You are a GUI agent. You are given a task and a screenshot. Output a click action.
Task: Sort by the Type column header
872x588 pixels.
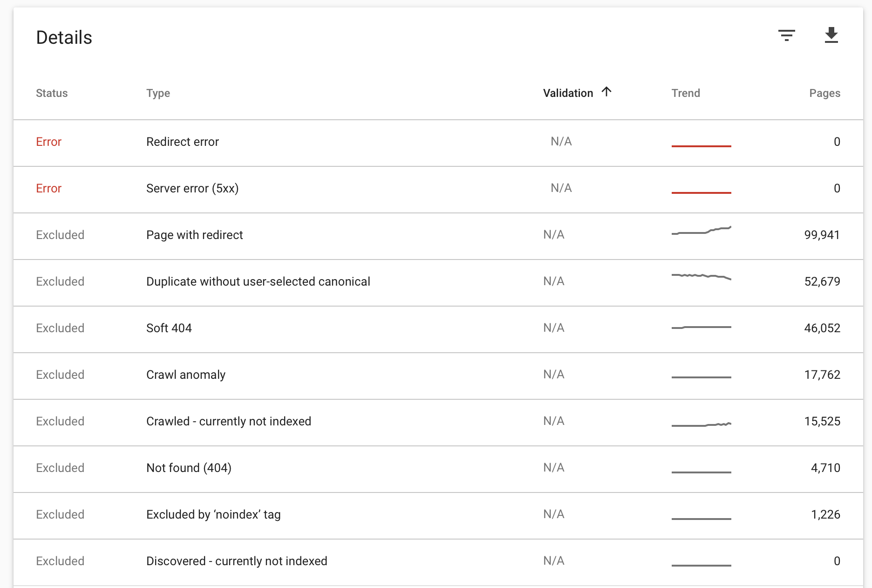[158, 93]
